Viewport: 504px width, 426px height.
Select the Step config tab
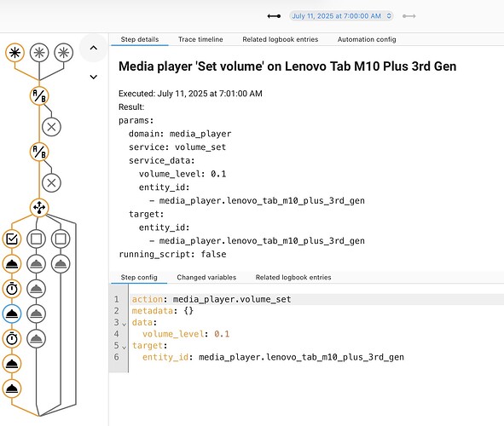point(139,278)
